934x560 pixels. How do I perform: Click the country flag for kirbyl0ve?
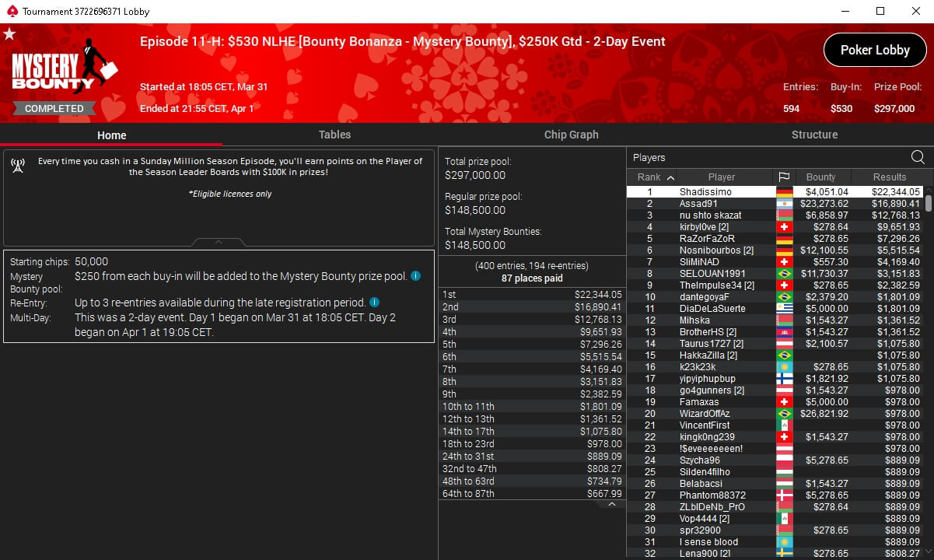[x=784, y=227]
